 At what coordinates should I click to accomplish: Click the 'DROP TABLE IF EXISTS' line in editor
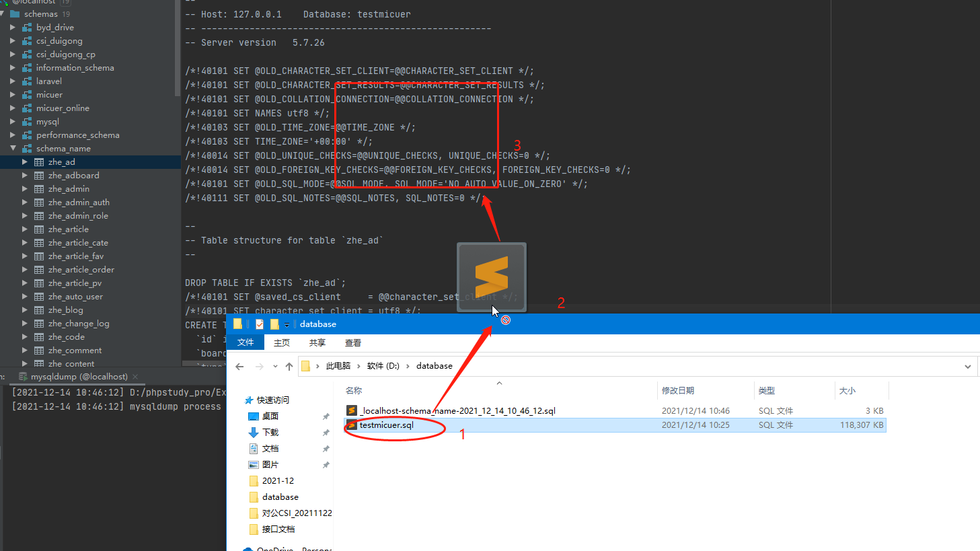266,283
